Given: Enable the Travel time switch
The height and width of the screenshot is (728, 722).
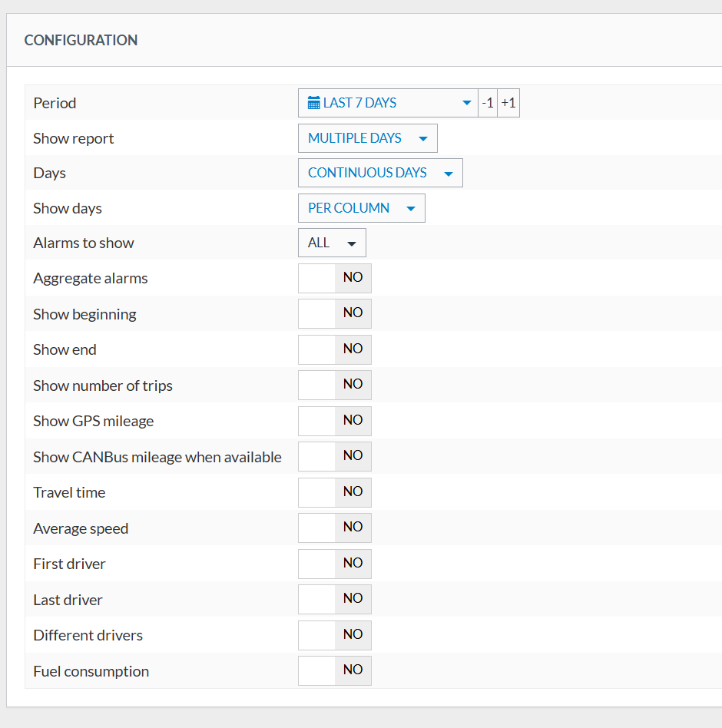Looking at the screenshot, I should pyautogui.click(x=335, y=492).
